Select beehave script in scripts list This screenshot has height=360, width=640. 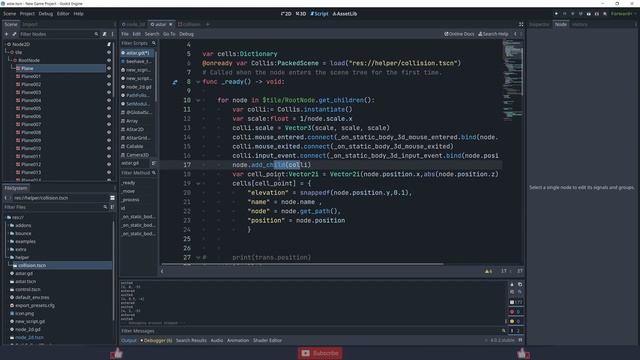coord(137,61)
